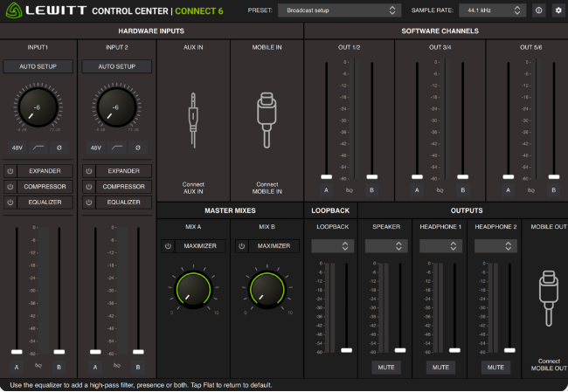Viewport: 568px width, 392px height.
Task: Power on Input 2 Expander
Action: pos(89,171)
